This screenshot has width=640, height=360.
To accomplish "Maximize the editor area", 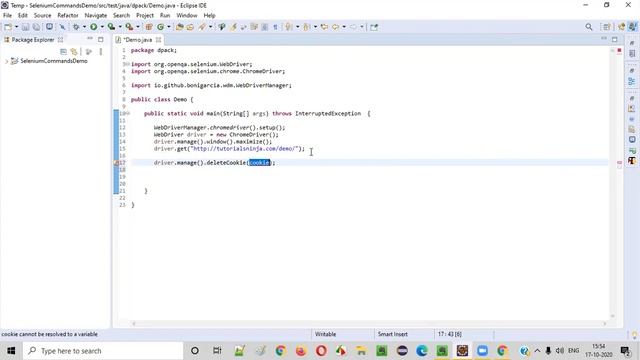I will 614,40.
